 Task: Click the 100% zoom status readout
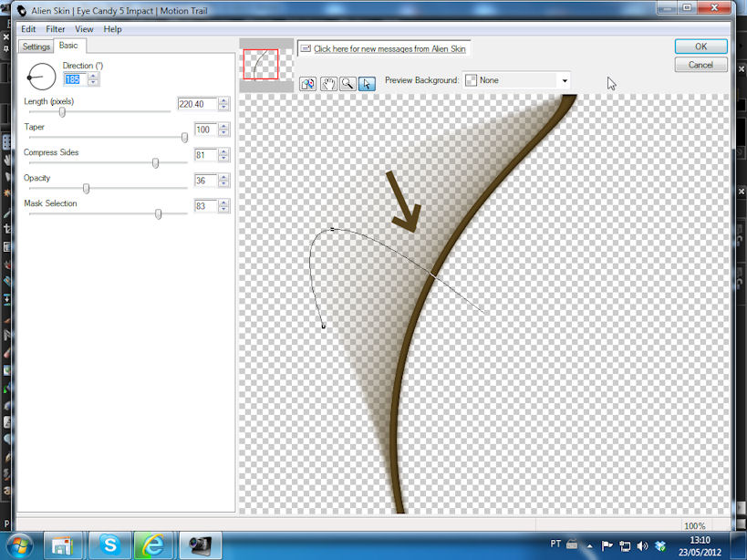click(x=695, y=525)
